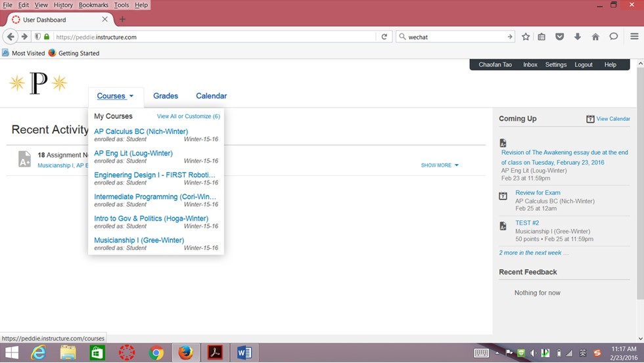Open Settings in top bar

tap(556, 64)
